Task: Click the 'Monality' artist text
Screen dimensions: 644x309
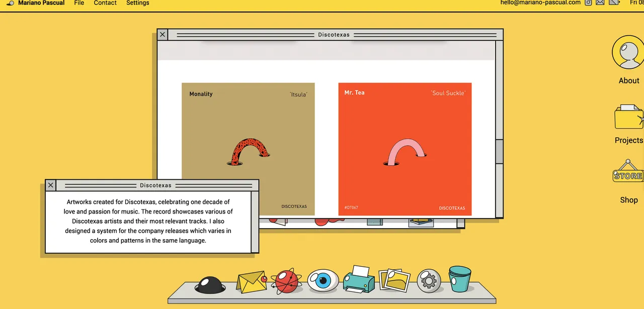Action: point(201,94)
